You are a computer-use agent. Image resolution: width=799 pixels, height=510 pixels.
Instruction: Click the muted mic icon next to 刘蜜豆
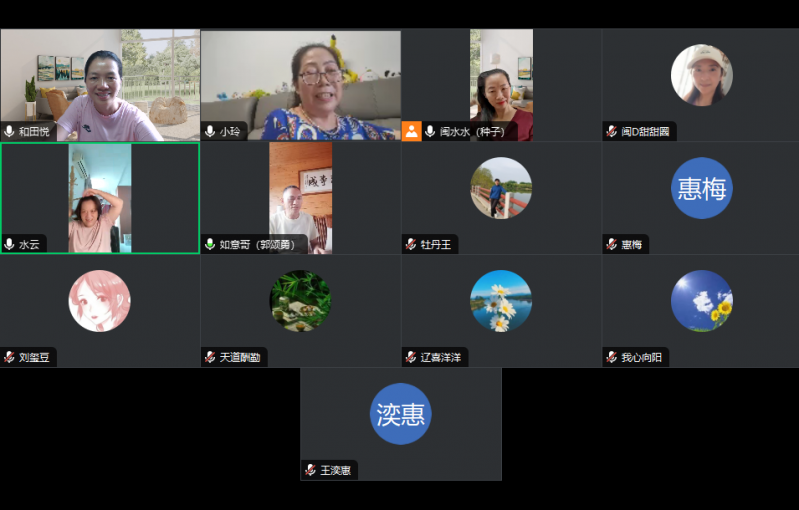[10, 357]
